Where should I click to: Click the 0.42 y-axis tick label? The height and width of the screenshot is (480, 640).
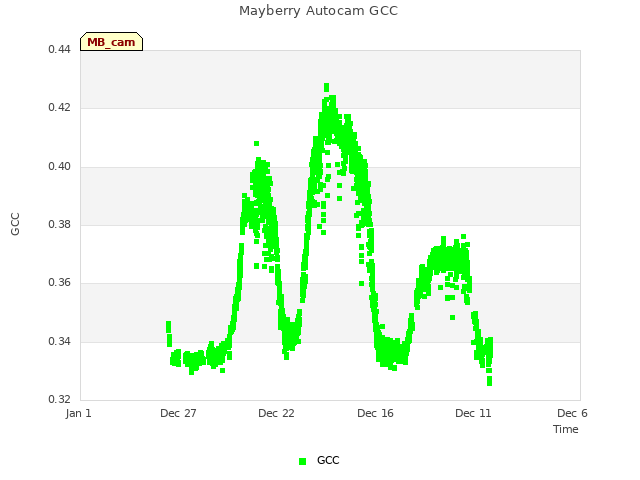click(59, 107)
